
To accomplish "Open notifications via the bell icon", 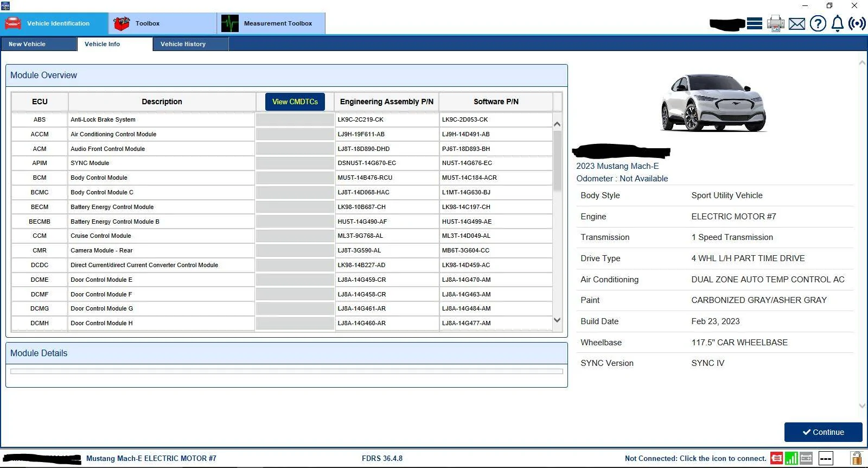I will point(838,23).
